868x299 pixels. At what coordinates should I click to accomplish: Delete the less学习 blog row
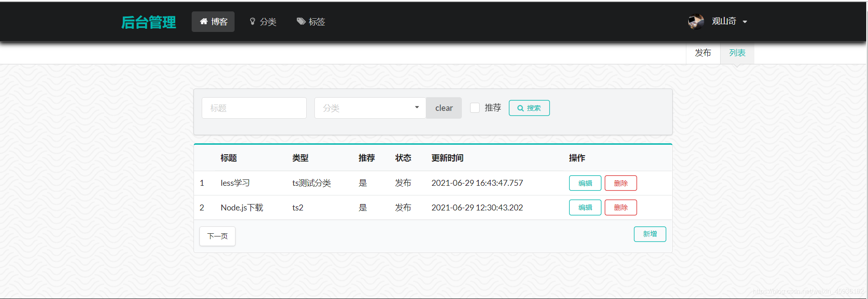pyautogui.click(x=621, y=183)
